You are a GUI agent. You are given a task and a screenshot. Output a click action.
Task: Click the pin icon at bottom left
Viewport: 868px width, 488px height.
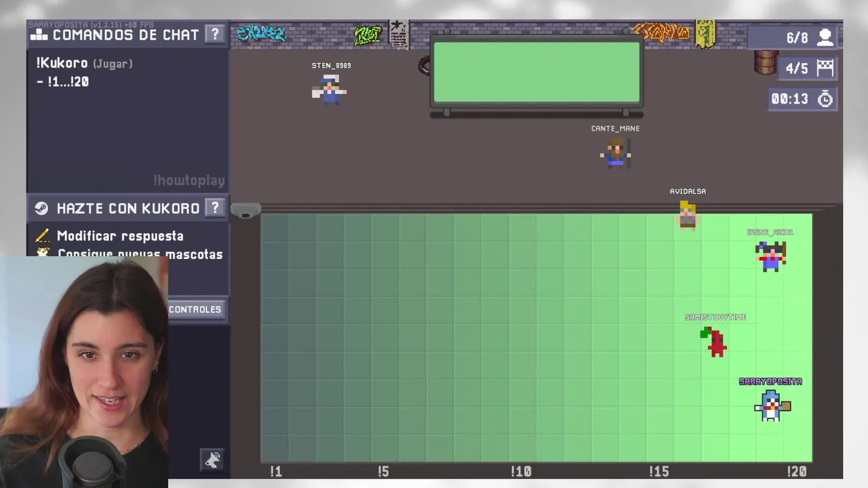[x=212, y=460]
